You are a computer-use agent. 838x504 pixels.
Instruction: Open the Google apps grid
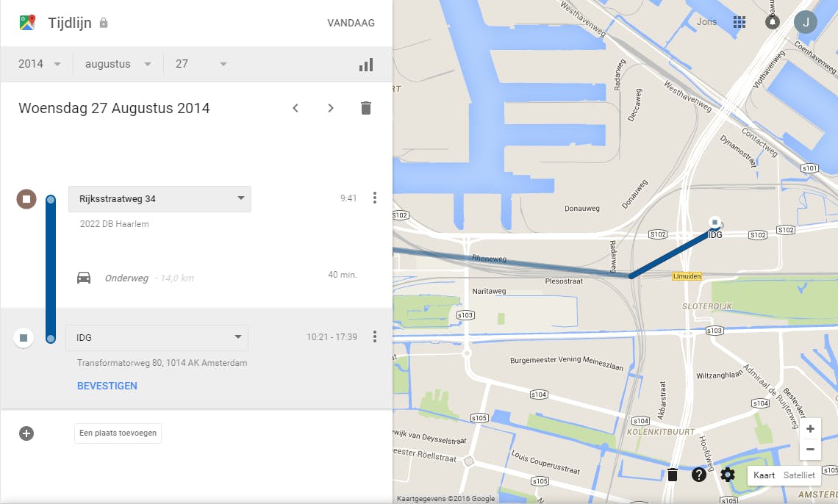click(x=739, y=22)
